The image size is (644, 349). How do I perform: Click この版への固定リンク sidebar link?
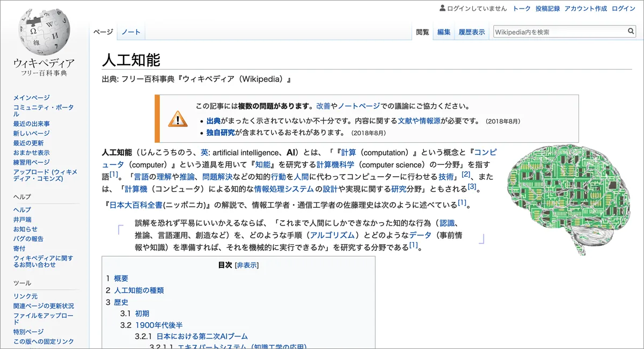click(x=43, y=341)
